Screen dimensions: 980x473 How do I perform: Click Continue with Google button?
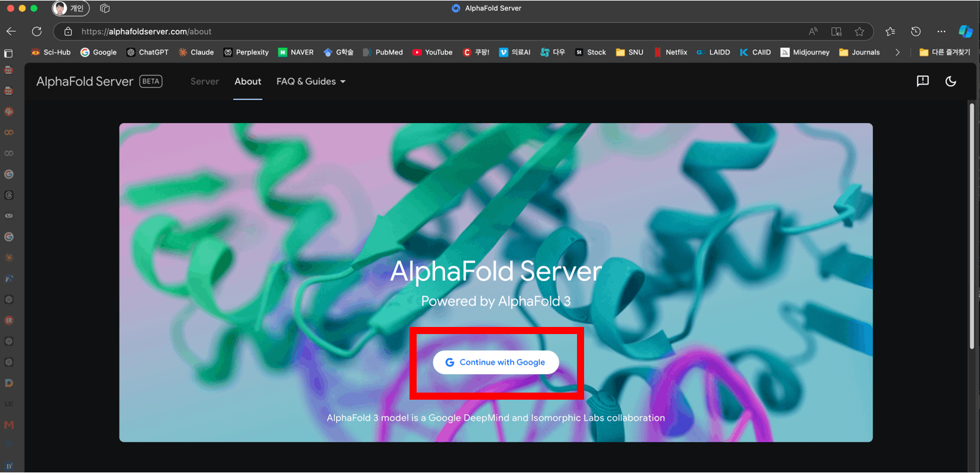click(x=496, y=362)
